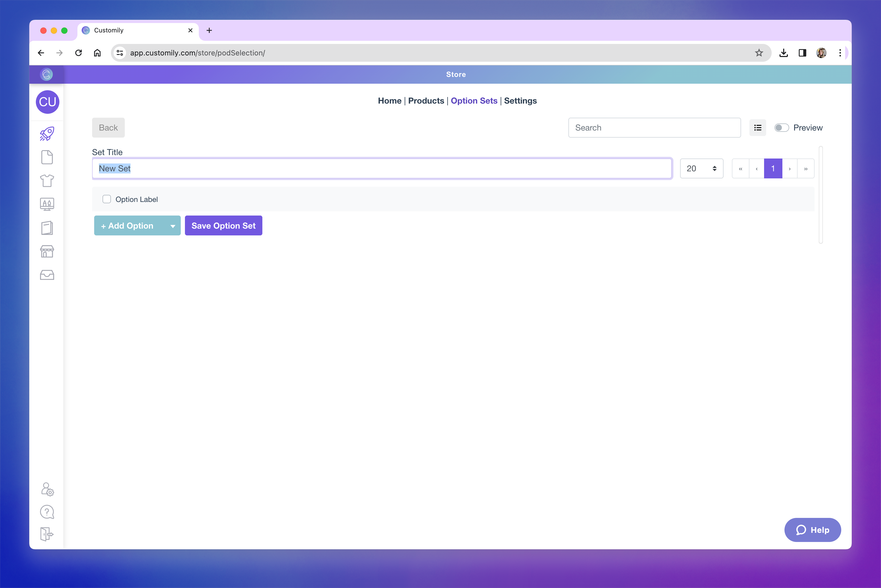Click the inbox tray icon
The height and width of the screenshot is (588, 881).
(x=47, y=275)
